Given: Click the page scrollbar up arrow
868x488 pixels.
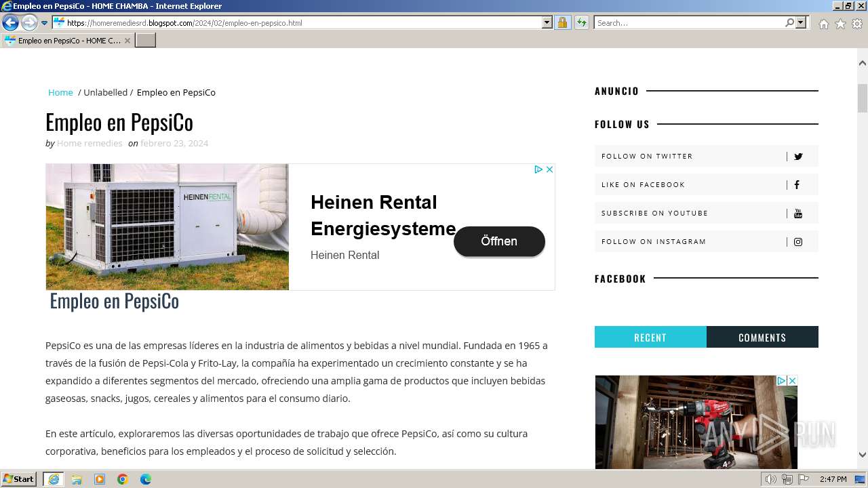Looking at the screenshot, I should point(863,63).
